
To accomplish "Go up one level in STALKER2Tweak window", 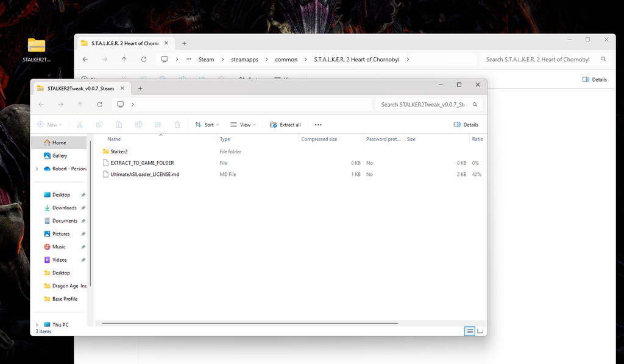I will (x=80, y=105).
